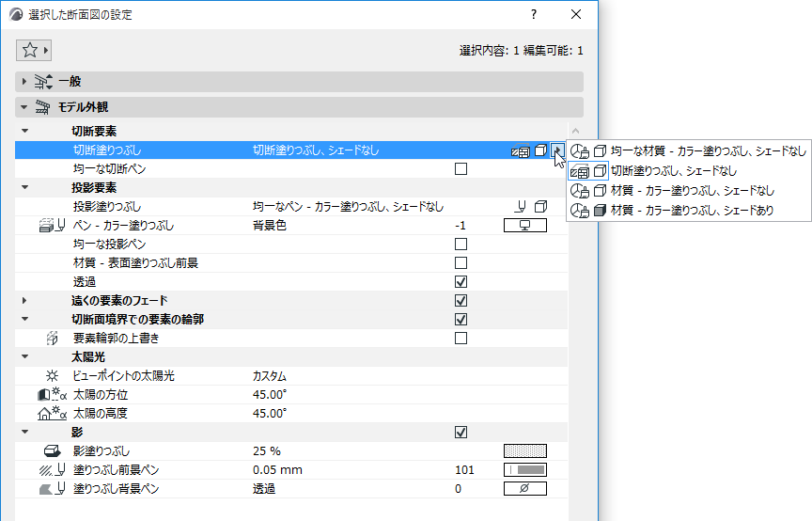This screenshot has width=812, height=521.
Task: Click the 太陽の高度 altitude icon
Action: pos(52,413)
